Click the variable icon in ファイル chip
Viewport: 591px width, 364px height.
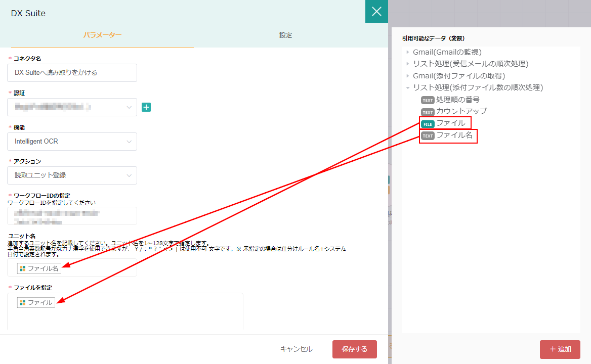(x=23, y=303)
